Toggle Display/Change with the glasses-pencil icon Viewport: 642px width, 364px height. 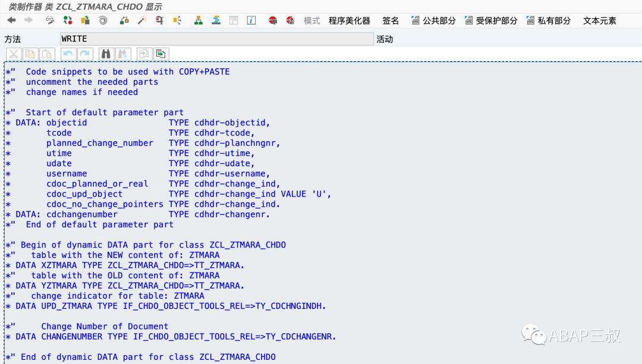click(x=50, y=20)
